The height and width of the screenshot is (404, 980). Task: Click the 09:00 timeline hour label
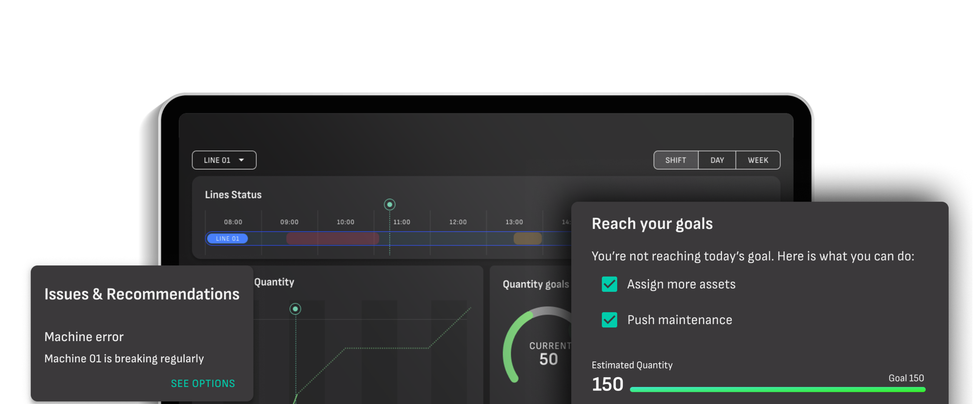289,222
